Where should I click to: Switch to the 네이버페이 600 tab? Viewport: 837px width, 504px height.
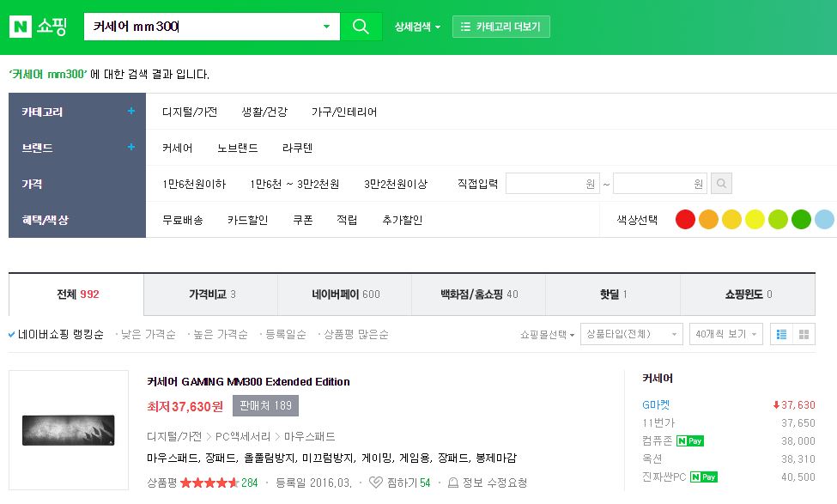click(x=345, y=295)
